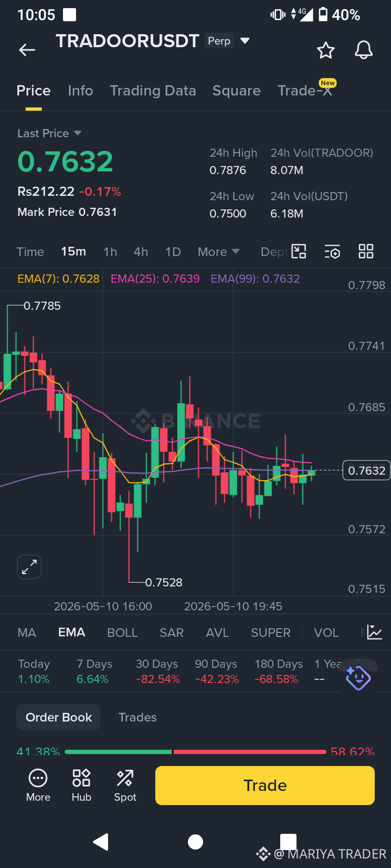The height and width of the screenshot is (868, 391).
Task: Select the 15m interval
Action: coord(73,252)
